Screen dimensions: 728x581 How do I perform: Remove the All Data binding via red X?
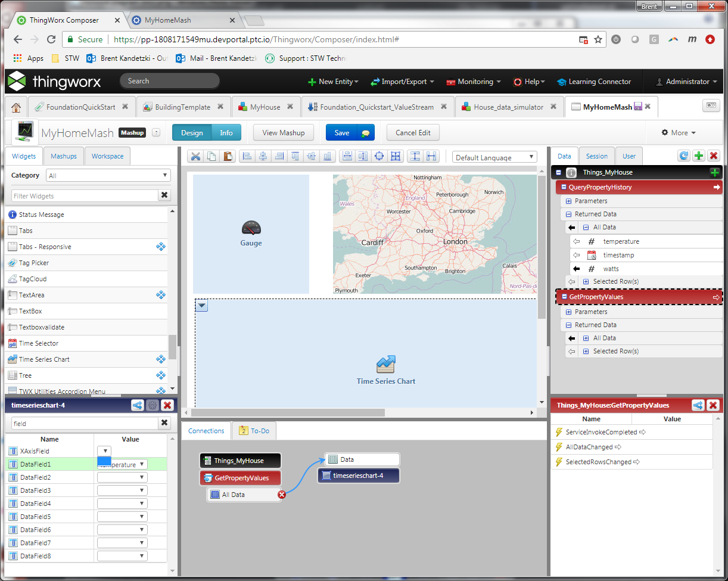click(x=281, y=494)
